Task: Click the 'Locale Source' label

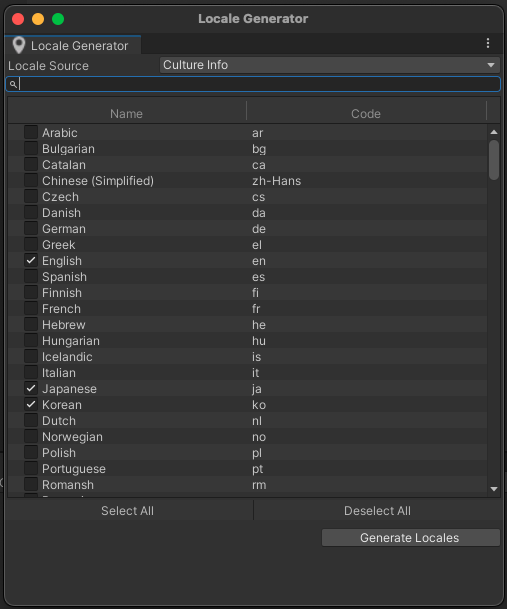Action: 48,66
